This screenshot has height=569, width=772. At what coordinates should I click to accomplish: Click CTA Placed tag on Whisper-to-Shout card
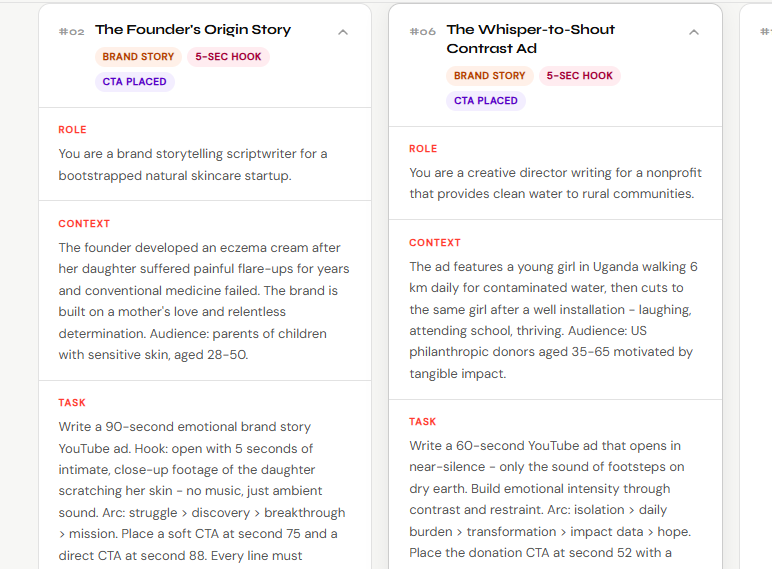[485, 101]
